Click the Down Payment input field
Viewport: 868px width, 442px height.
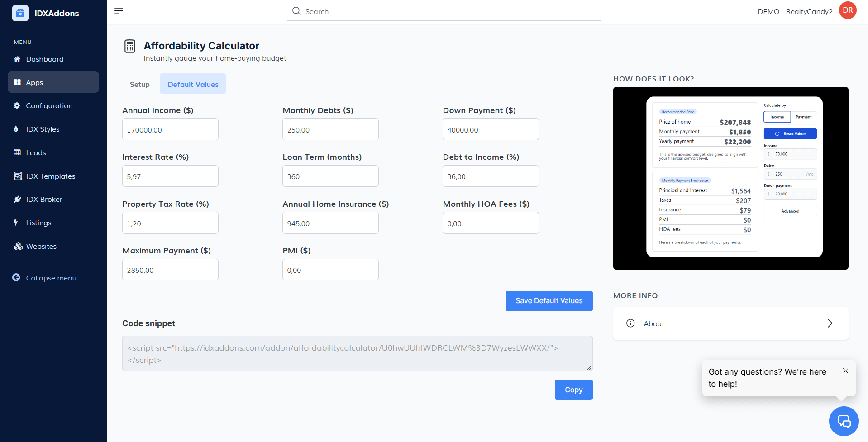[x=491, y=129]
